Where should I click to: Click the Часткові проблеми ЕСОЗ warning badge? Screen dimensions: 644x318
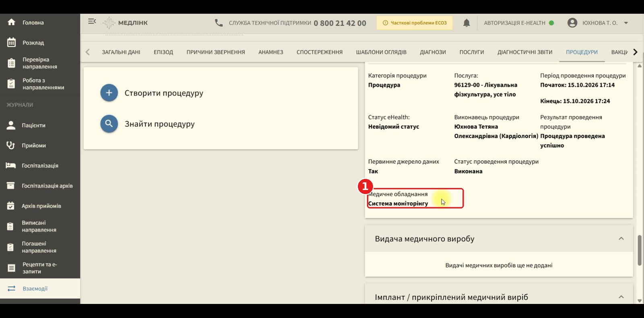pos(415,23)
